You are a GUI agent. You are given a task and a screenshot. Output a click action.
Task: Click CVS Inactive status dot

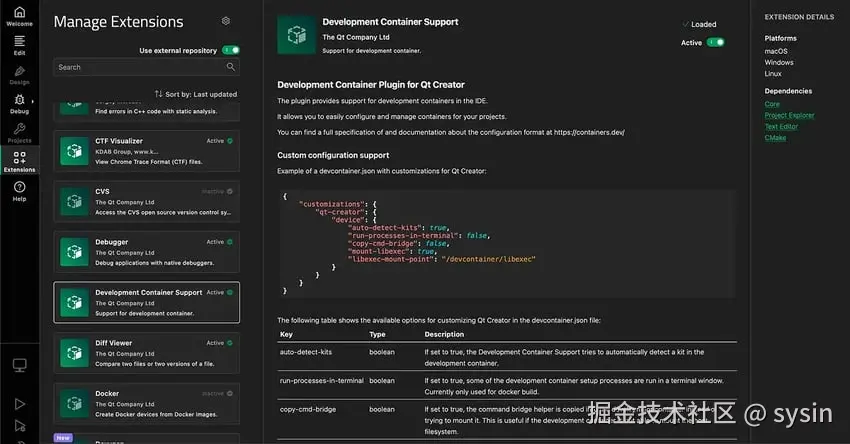[x=230, y=191]
